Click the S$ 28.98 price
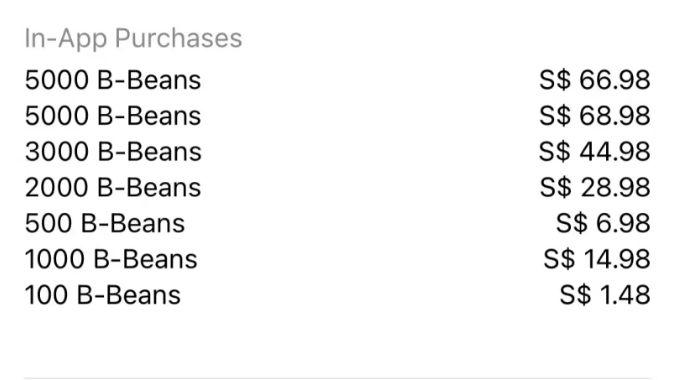The image size is (685, 380). tap(595, 188)
